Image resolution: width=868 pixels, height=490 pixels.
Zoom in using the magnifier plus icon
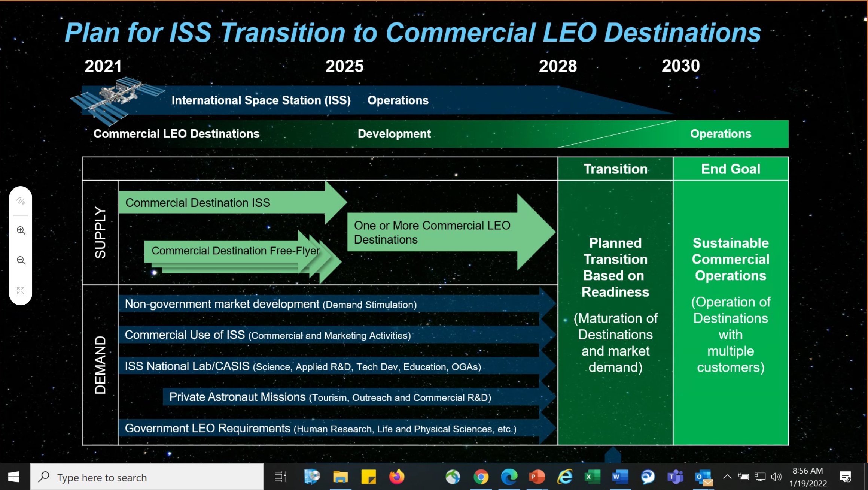coord(21,230)
